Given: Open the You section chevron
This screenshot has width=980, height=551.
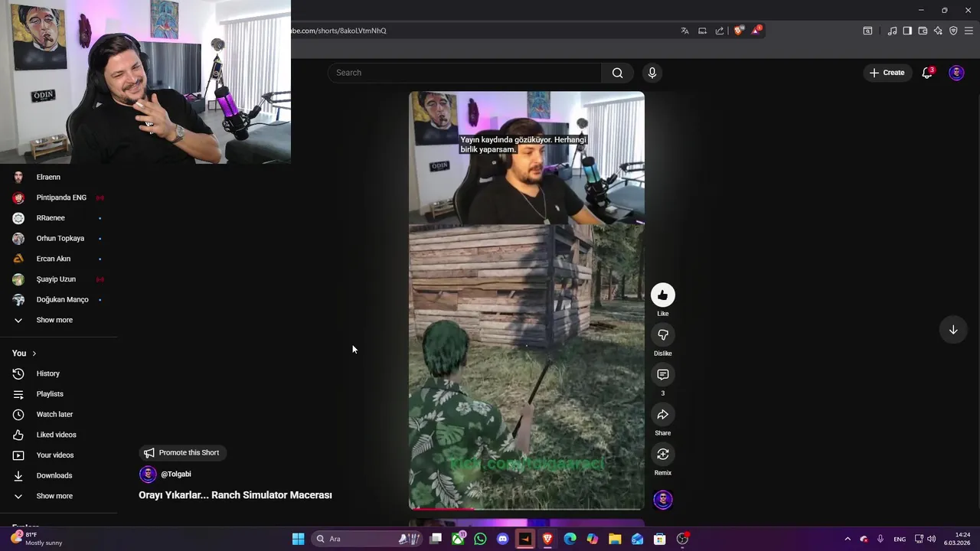Looking at the screenshot, I should (34, 354).
